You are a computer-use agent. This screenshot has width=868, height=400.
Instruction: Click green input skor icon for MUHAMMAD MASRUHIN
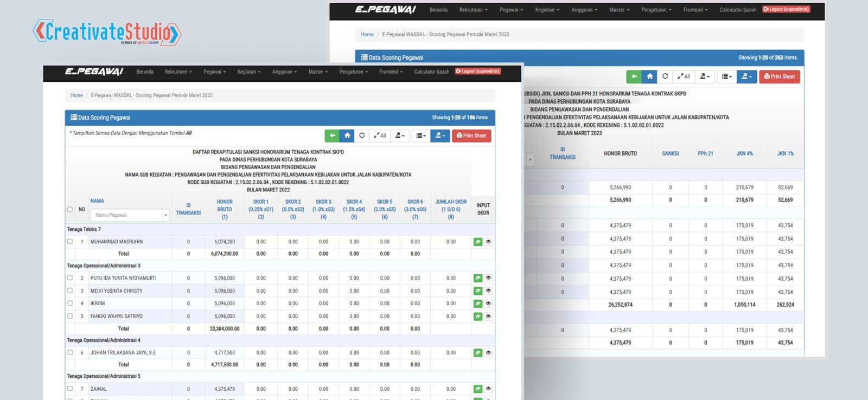click(477, 242)
